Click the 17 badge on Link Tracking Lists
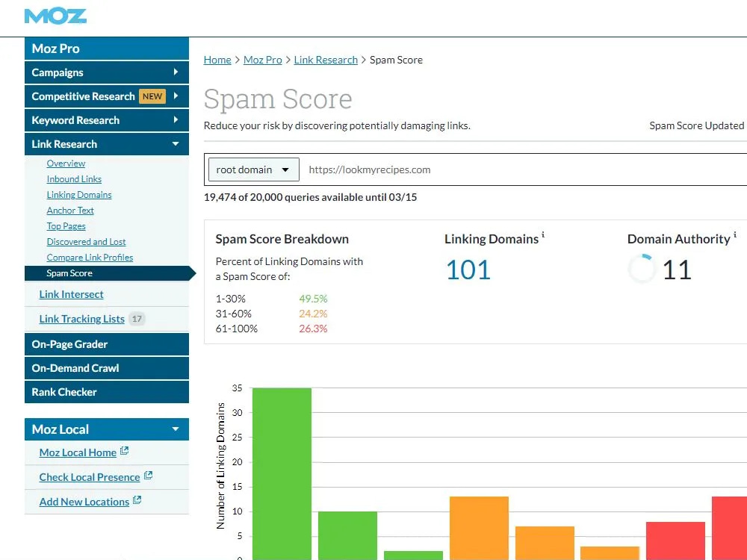747x560 pixels. pyautogui.click(x=137, y=319)
